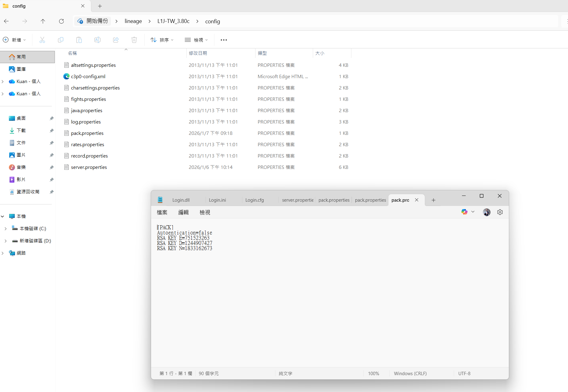The image size is (568, 392).
Task: Click the Cut toolbar icon
Action: click(42, 40)
